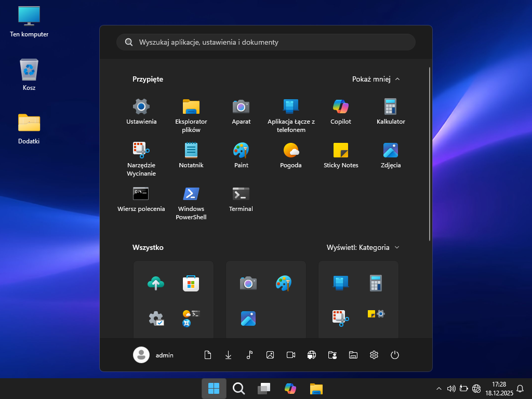The image size is (532, 399).
Task: Open the admin user account menu
Action: pos(154,355)
